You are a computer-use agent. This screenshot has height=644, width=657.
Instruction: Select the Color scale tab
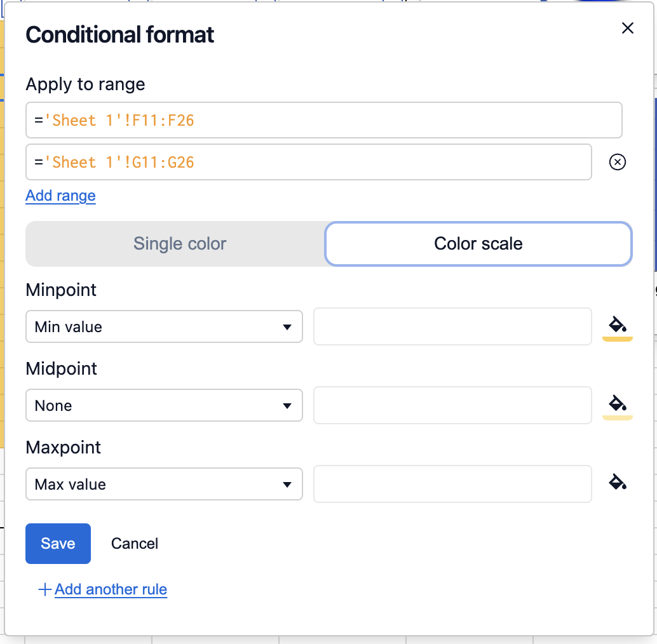tap(478, 244)
